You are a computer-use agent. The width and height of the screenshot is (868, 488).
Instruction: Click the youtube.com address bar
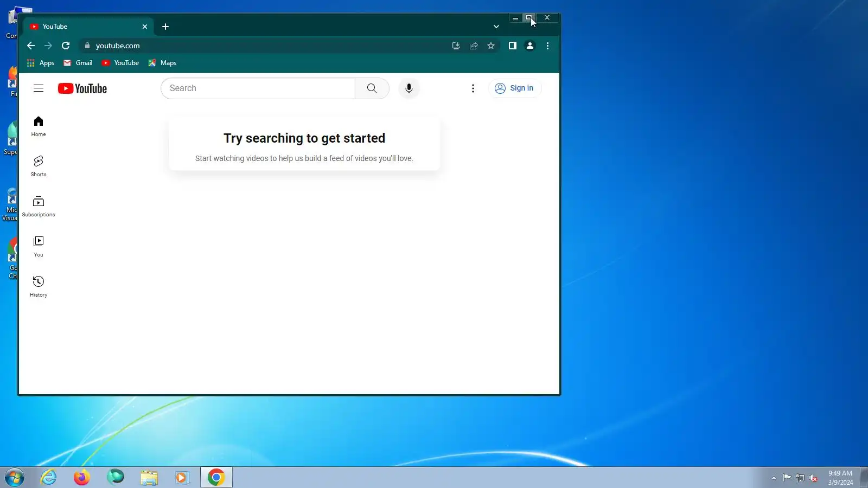(266, 46)
